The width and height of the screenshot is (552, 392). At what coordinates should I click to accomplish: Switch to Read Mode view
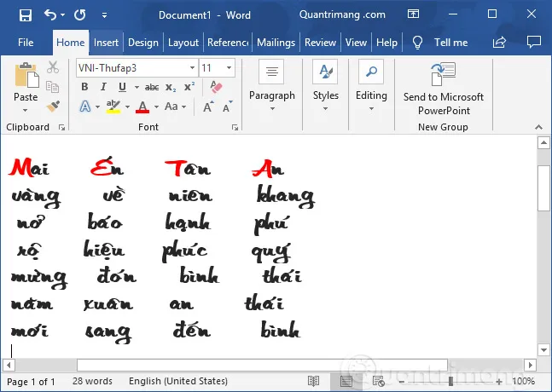313,381
